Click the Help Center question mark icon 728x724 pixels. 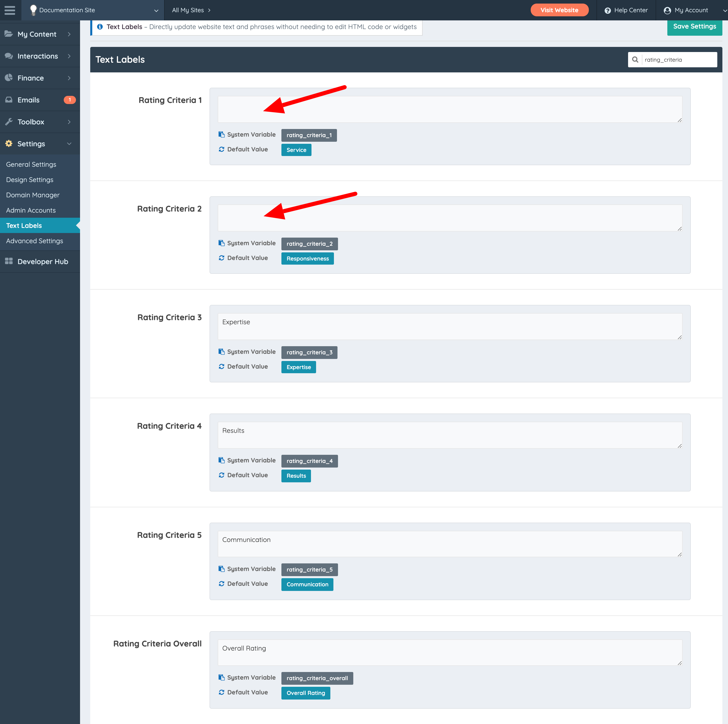click(607, 10)
